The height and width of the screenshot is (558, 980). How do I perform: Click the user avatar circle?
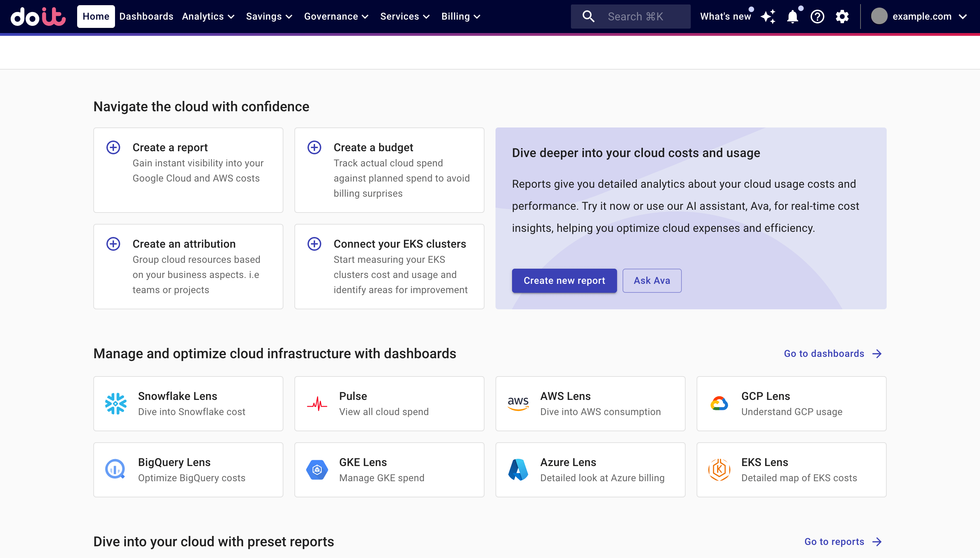pos(879,17)
